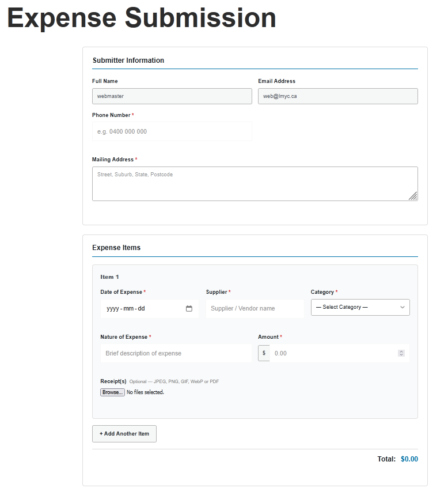The height and width of the screenshot is (492, 448).
Task: Click the $0.00 total amount
Action: [409, 459]
